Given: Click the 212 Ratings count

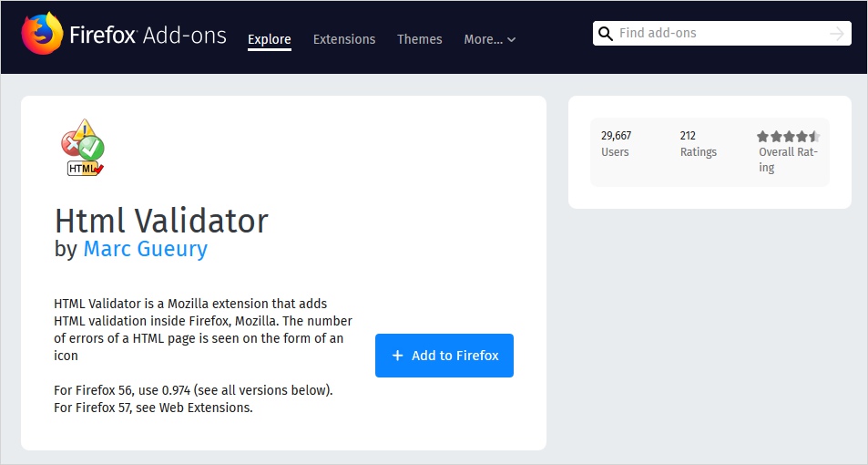Looking at the screenshot, I should (698, 144).
